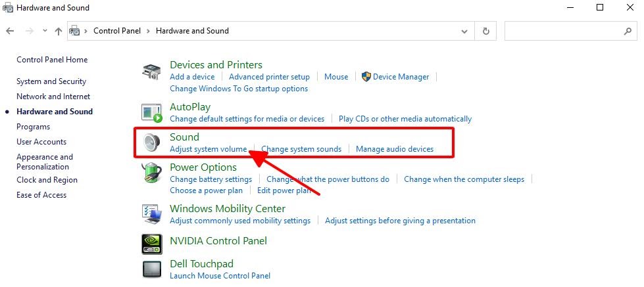
Task: Open the Adjust system volume link
Action: pos(209,149)
